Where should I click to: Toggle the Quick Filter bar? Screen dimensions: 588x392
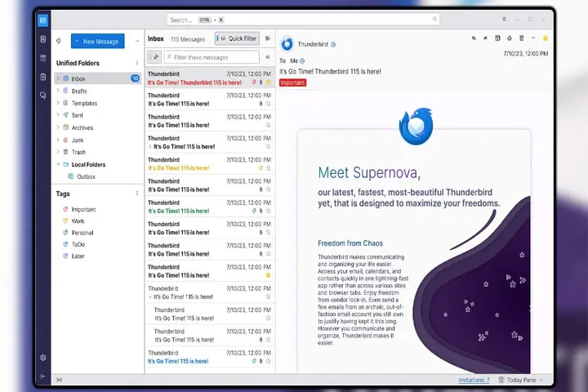click(x=237, y=38)
